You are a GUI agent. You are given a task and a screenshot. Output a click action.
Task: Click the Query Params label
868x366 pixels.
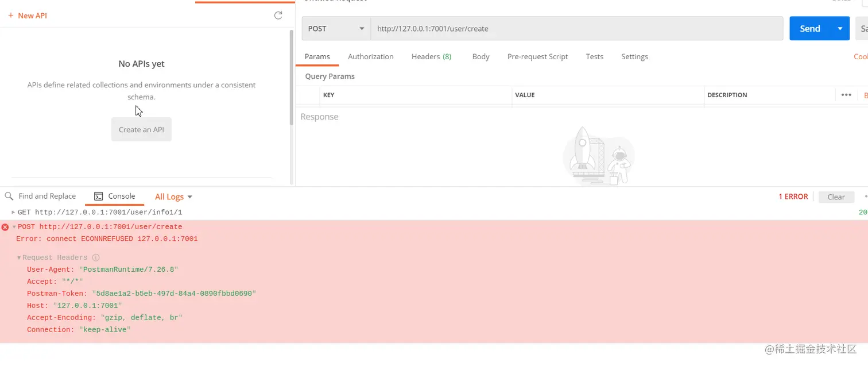[330, 76]
